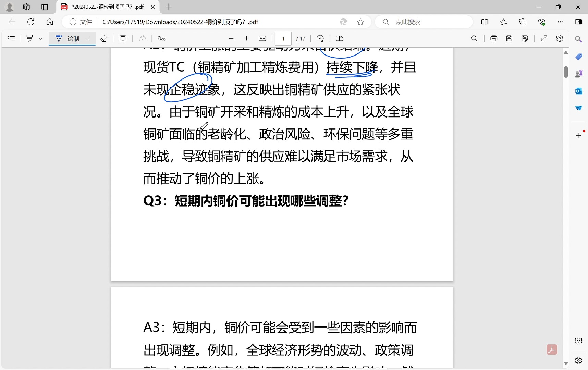Select the Eraser tool
Image resolution: width=588 pixels, height=370 pixels.
click(103, 38)
